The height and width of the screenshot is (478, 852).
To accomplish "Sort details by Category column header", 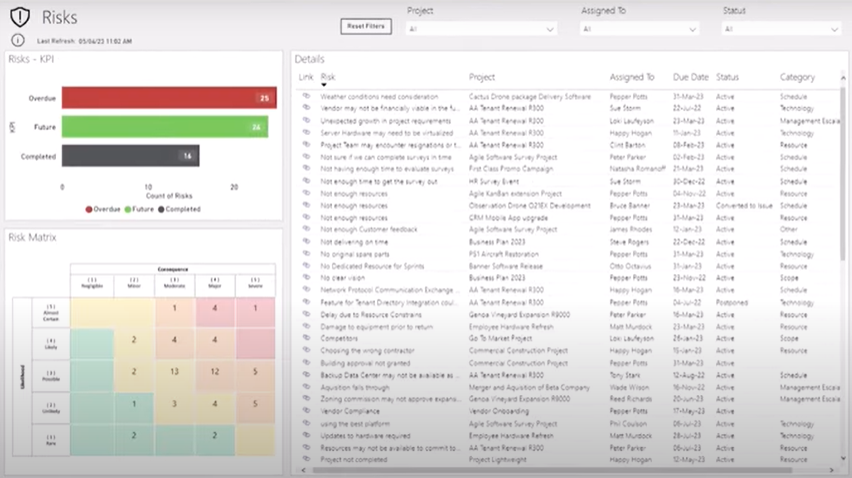I will (797, 77).
